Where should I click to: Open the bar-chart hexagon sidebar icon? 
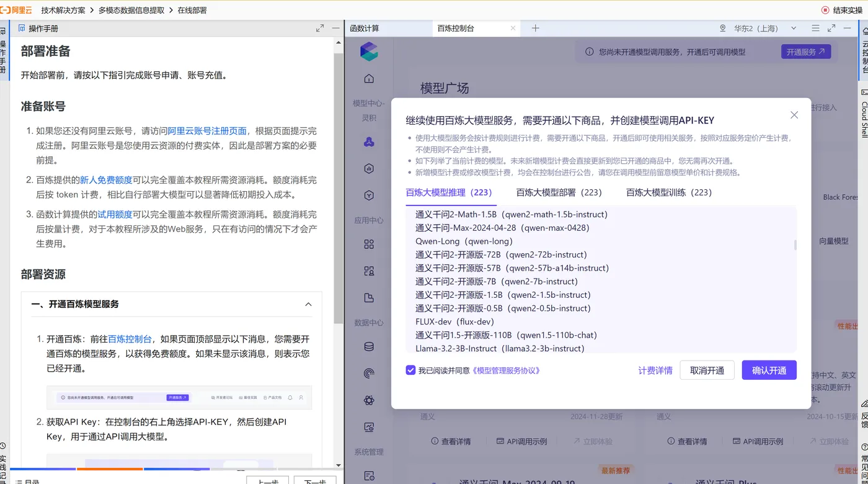pyautogui.click(x=369, y=169)
